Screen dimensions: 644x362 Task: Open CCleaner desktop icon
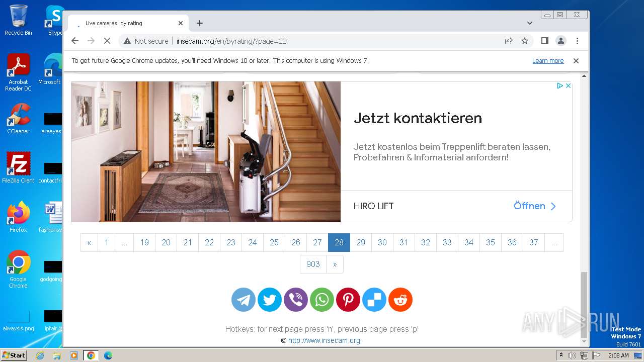[18, 119]
